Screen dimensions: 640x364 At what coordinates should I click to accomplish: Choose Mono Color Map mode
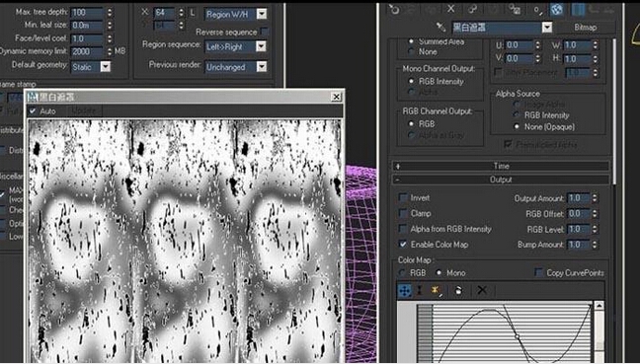[440, 272]
